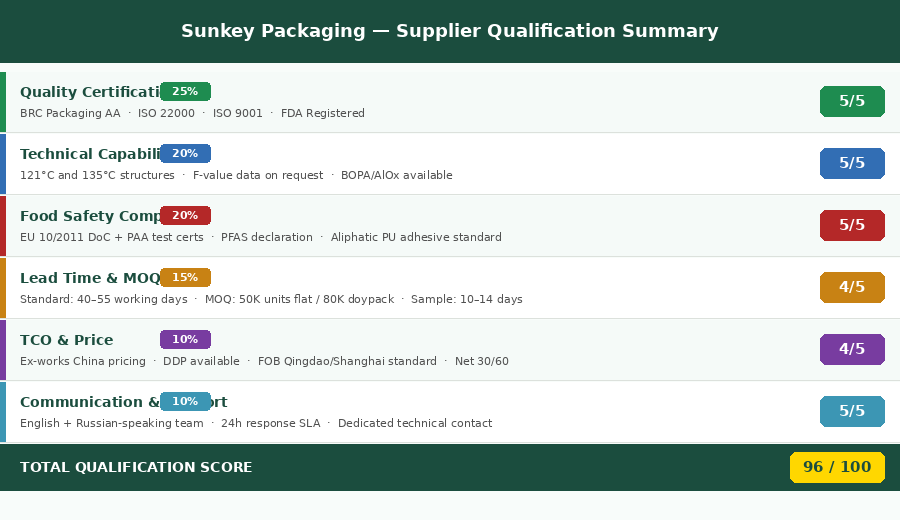Select the TCO & Price heading
Viewport: 900px width, 520px height.
[x=66, y=341]
